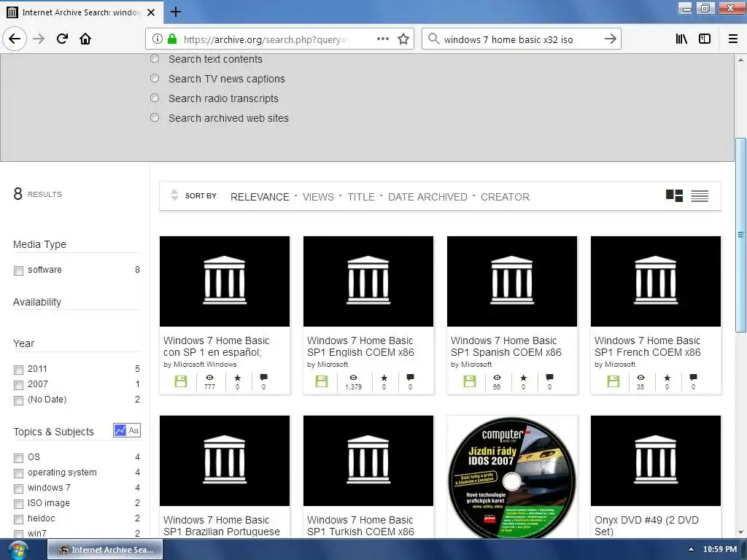Open Windows 7 Home Basic SP1 French COEM x86
The width and height of the screenshot is (747, 560).
(x=648, y=346)
